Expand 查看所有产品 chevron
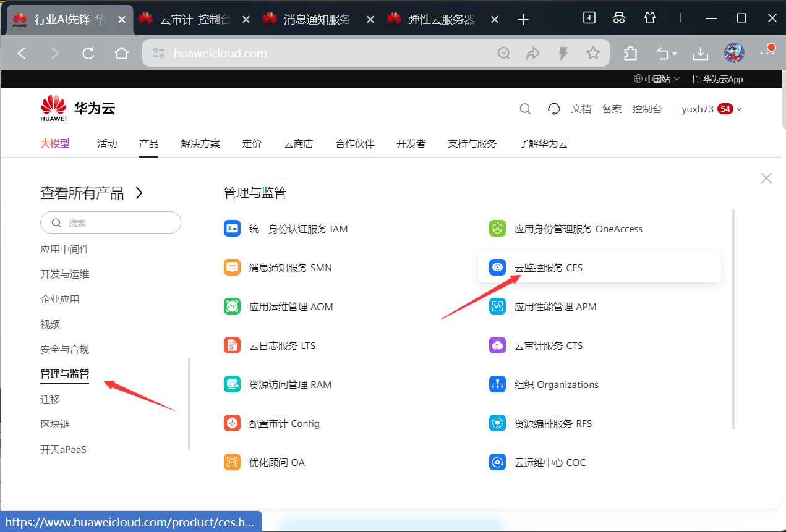Viewport: 786px width, 532px height. click(x=139, y=193)
